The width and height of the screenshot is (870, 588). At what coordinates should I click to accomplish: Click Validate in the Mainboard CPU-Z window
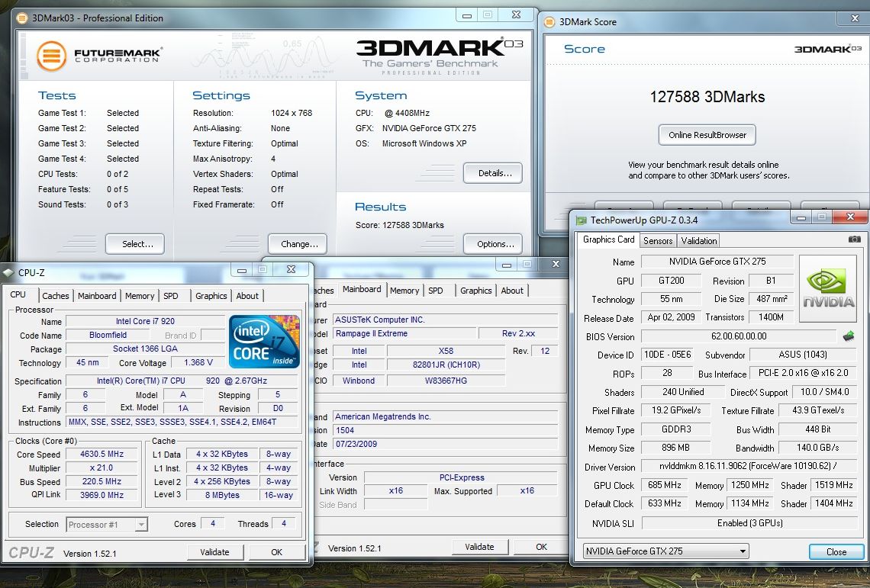[x=479, y=546]
